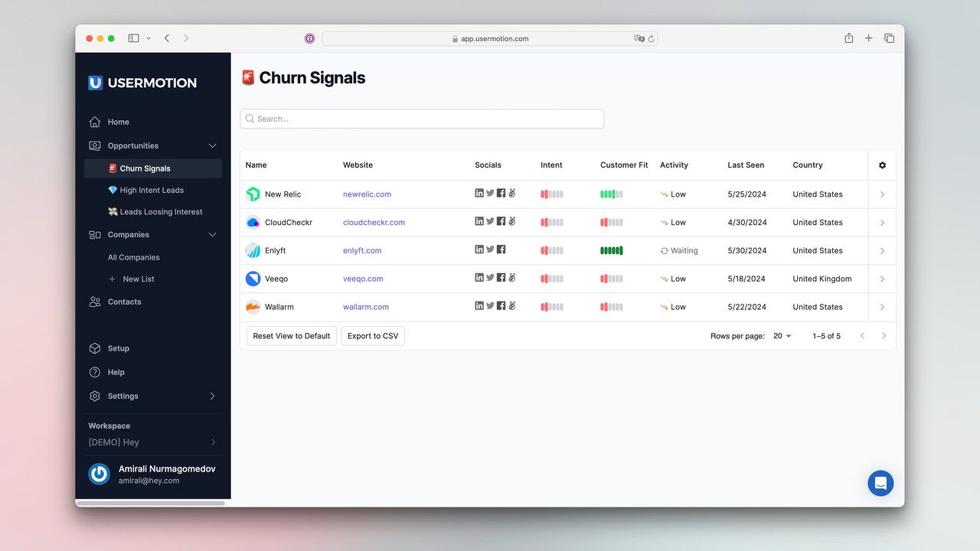The height and width of the screenshot is (551, 980).
Task: Open New Relic's LinkedIn social icon
Action: [479, 194]
